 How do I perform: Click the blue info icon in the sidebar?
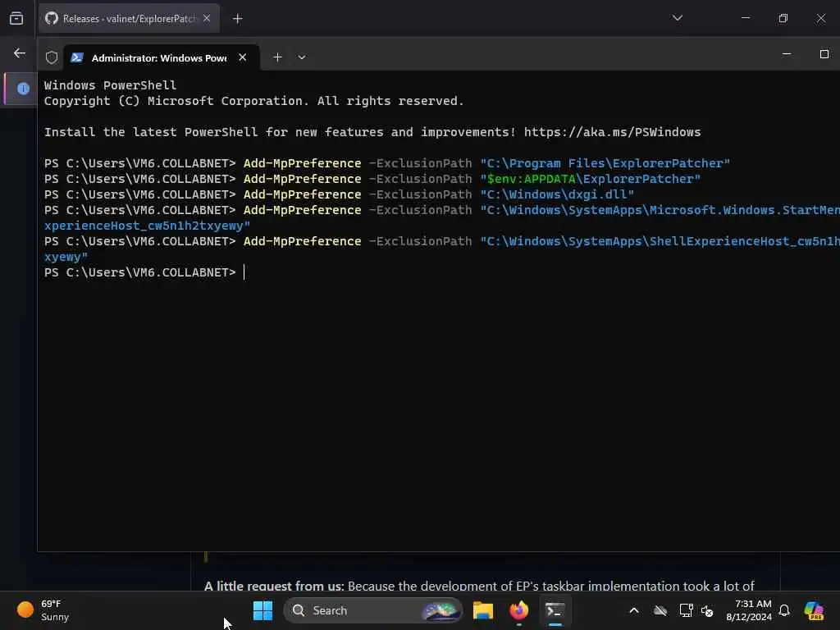[23, 89]
